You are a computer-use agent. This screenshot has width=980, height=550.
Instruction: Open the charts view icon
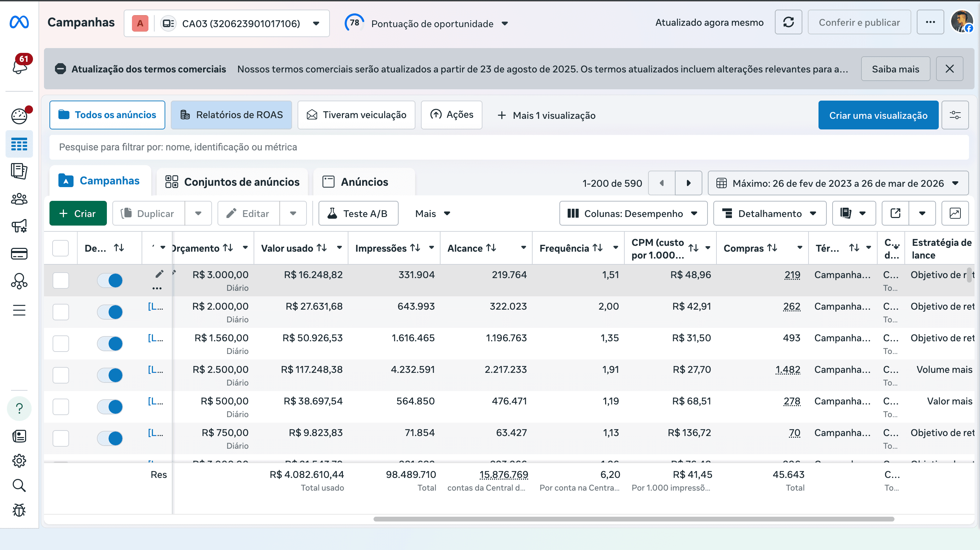pyautogui.click(x=955, y=213)
